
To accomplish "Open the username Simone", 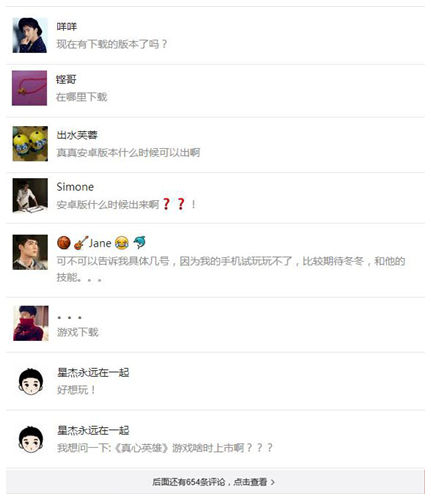I will pyautogui.click(x=75, y=187).
